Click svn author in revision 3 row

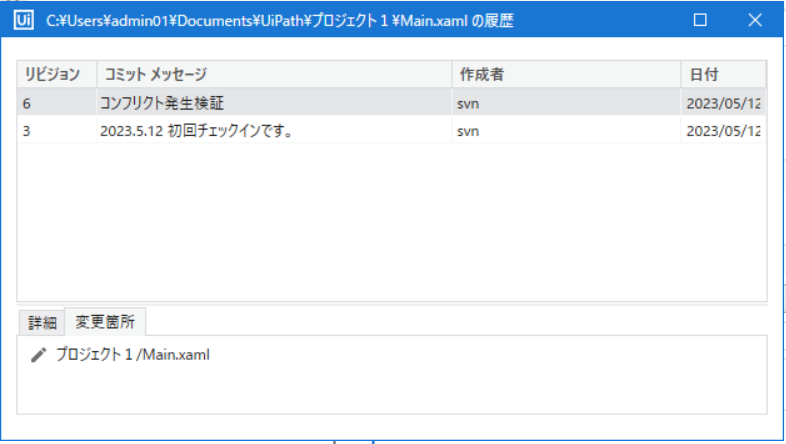pos(468,131)
